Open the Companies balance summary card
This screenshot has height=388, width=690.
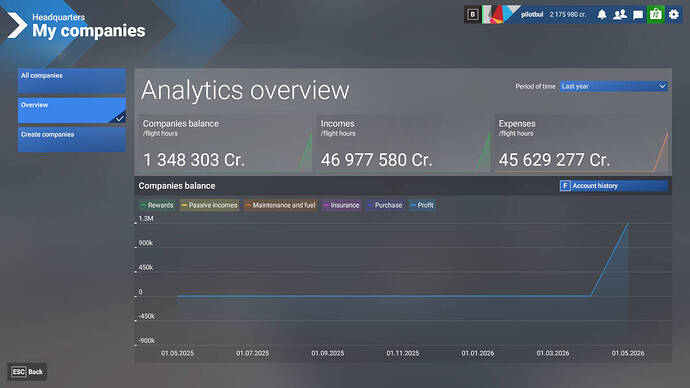pyautogui.click(x=225, y=143)
